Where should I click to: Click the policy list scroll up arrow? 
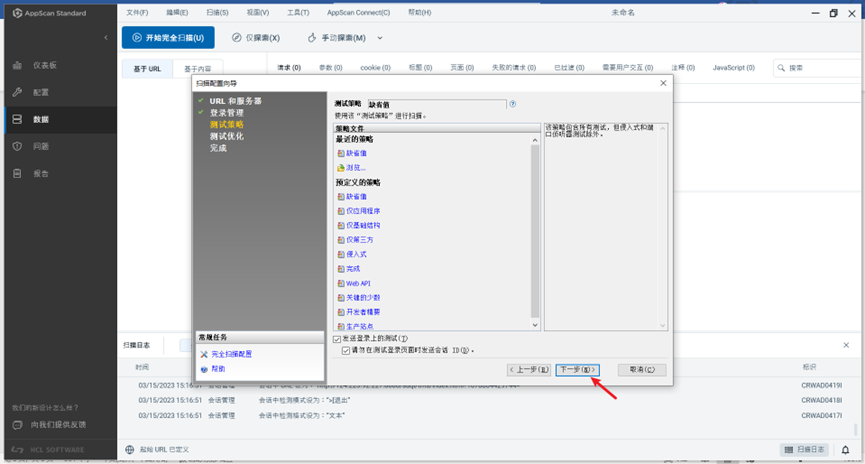tap(535, 140)
